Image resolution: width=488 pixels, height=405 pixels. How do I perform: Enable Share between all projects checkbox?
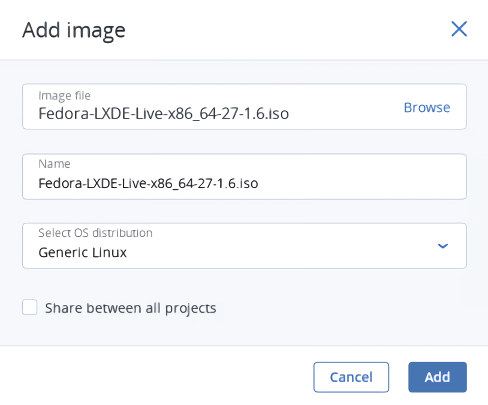coord(30,307)
